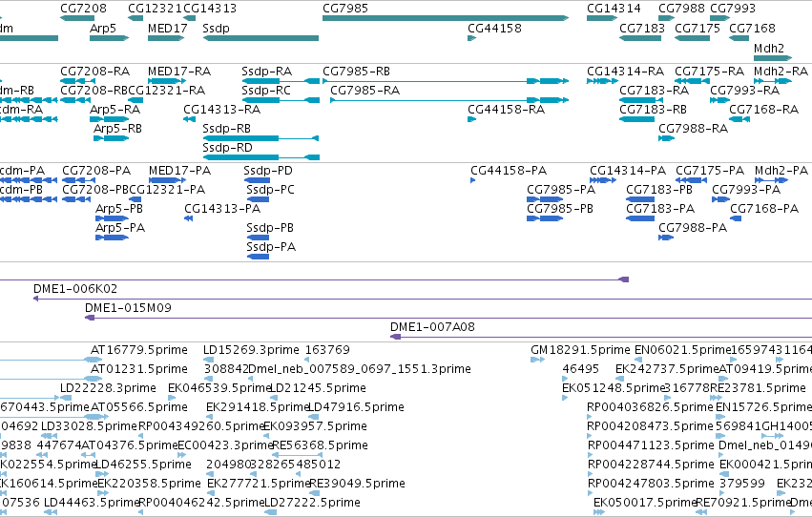
Task: Click the CG7183 gene label
Action: click(642, 28)
